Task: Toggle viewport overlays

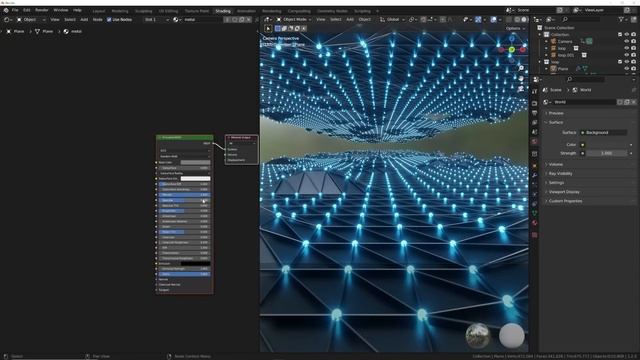Action: 493,20
